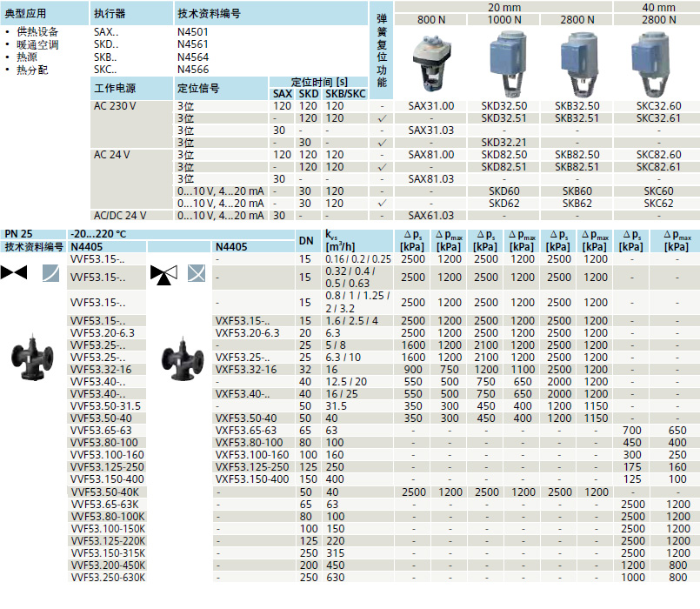Click valve model VXF53.150-400
This screenshot has width=700, height=609.
pos(253,479)
